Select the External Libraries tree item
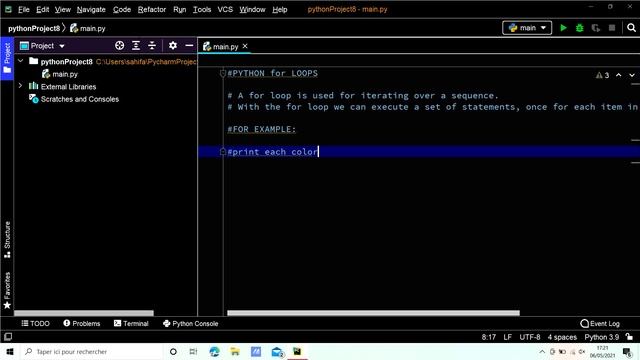The height and width of the screenshot is (360, 640). click(x=62, y=87)
